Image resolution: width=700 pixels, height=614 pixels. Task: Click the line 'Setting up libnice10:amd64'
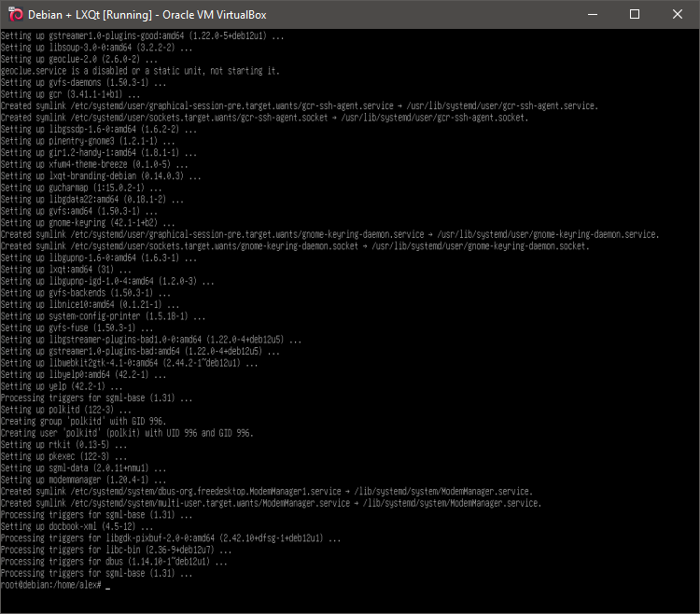pos(91,304)
